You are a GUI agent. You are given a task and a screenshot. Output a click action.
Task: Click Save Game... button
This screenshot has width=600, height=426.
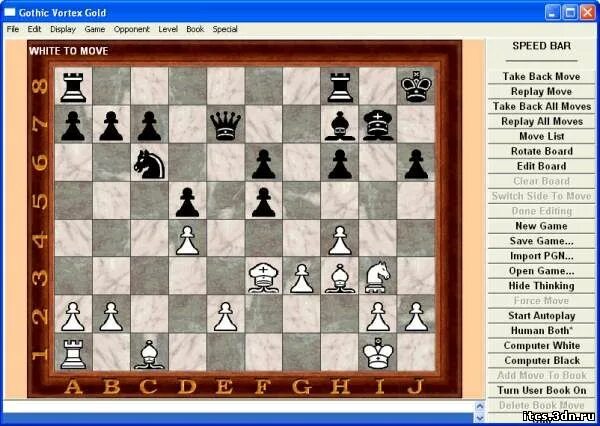(541, 241)
